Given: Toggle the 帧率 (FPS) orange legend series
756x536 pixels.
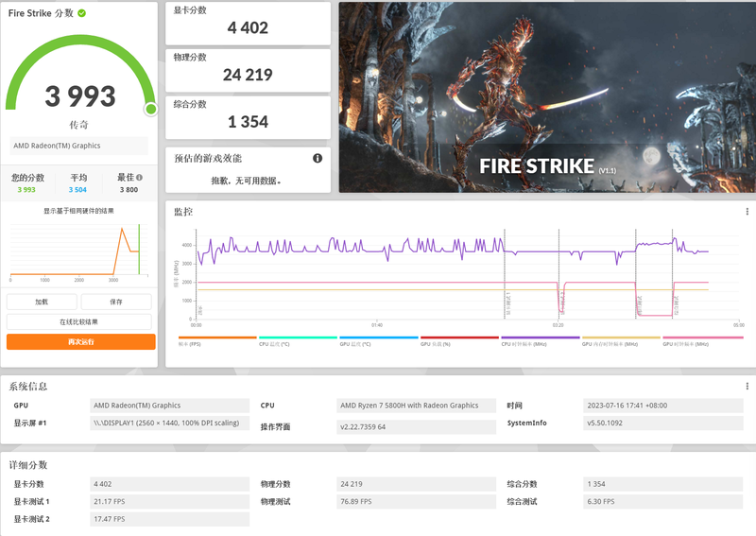Looking at the screenshot, I should pos(217,341).
